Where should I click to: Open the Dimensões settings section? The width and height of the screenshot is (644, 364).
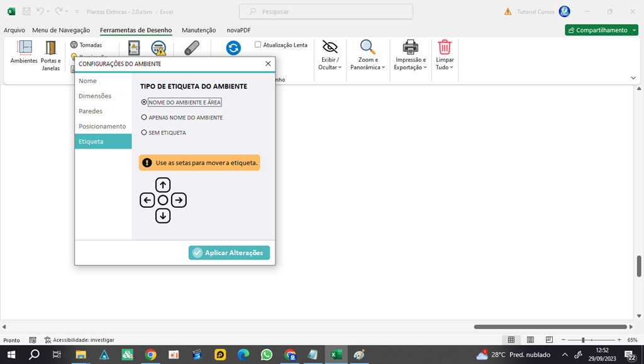click(95, 96)
